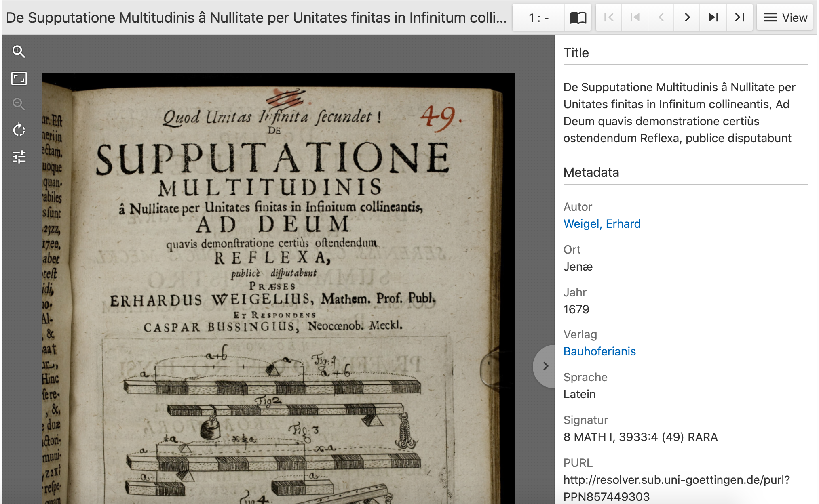819x504 pixels.
Task: Click the Verlag field label
Action: (x=580, y=334)
